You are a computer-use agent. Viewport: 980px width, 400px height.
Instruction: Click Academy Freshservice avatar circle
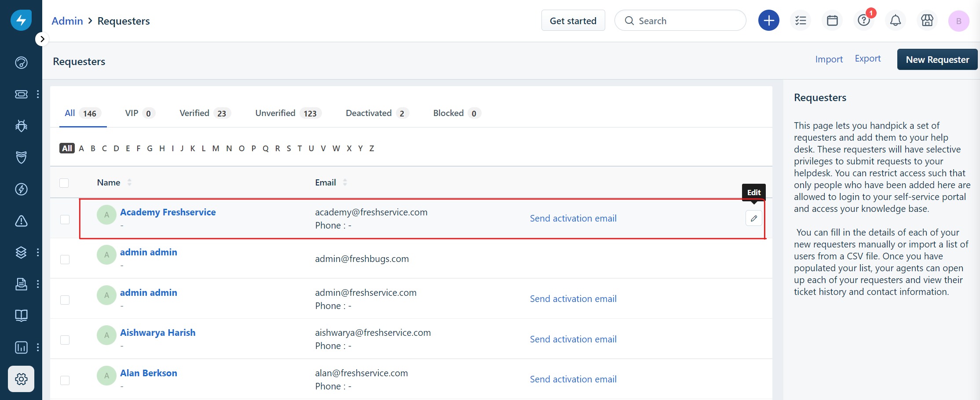106,215
